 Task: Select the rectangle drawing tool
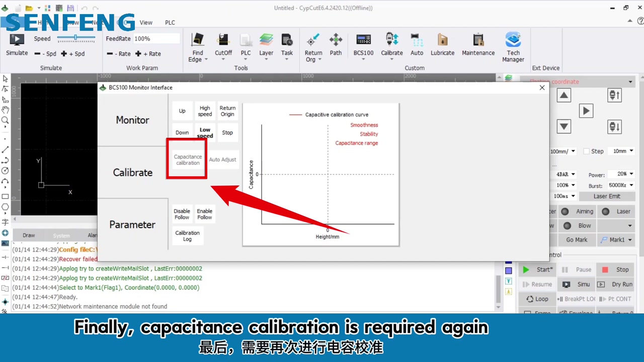[x=5, y=197]
